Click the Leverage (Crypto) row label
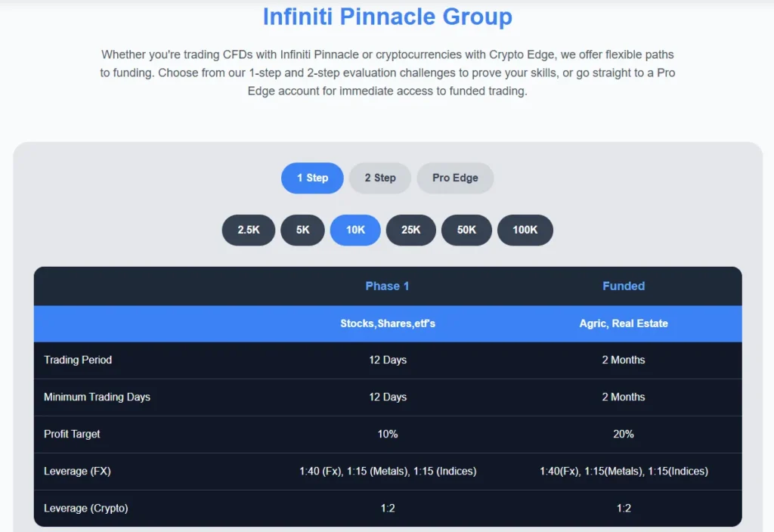The image size is (774, 532). 86,508
